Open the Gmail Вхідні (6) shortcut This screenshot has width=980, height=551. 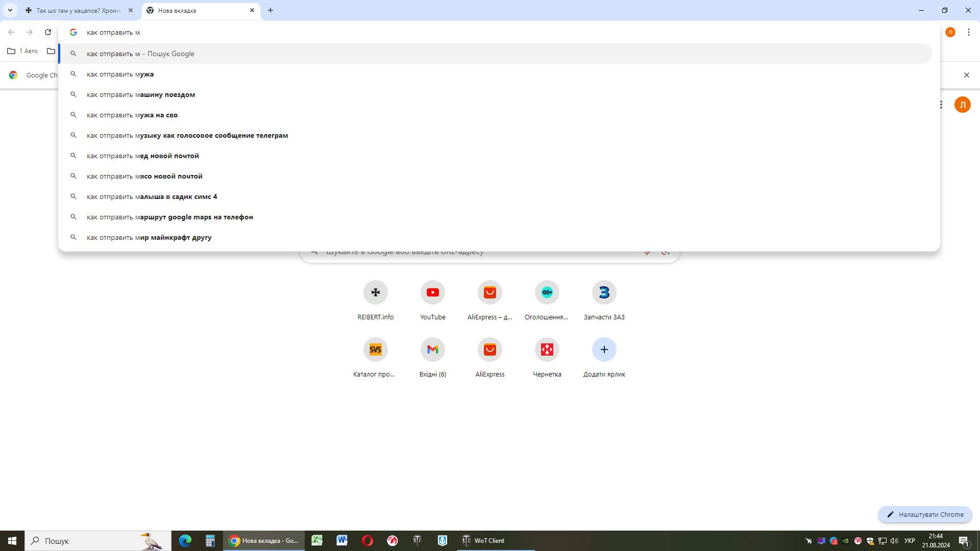[x=432, y=350]
